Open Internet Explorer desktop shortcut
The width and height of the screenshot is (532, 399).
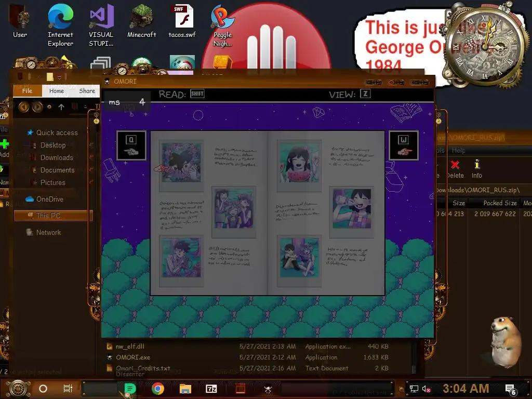tap(60, 24)
